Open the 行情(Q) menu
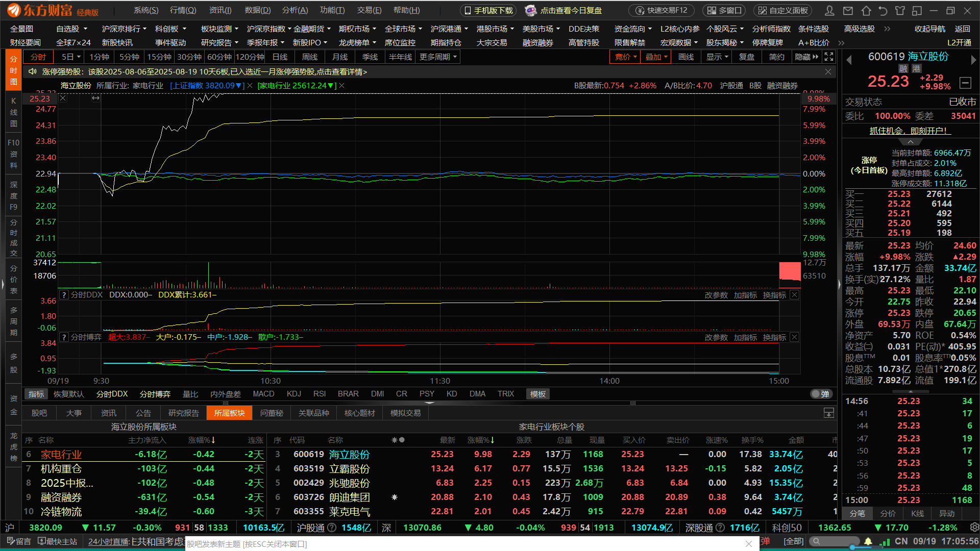The width and height of the screenshot is (980, 551). (183, 10)
